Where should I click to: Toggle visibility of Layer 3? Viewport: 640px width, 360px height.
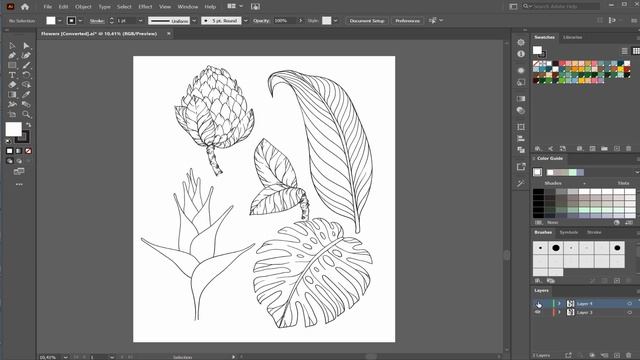pyautogui.click(x=538, y=312)
